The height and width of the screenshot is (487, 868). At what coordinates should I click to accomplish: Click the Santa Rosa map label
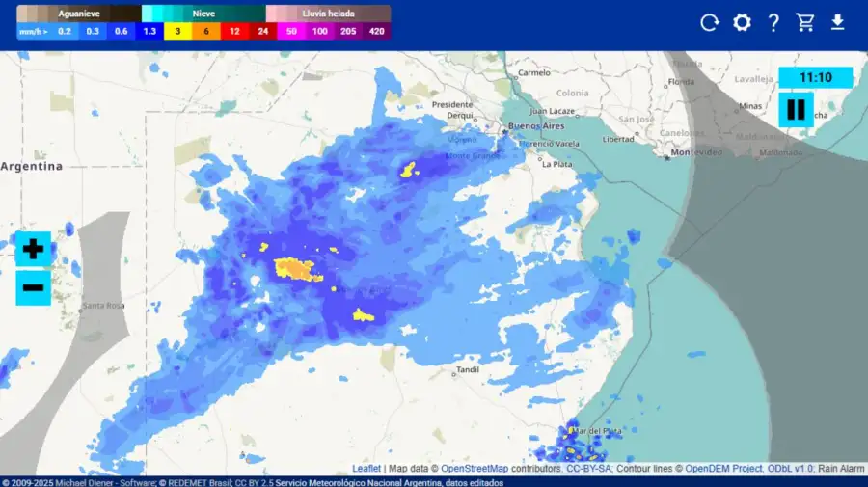[103, 306]
